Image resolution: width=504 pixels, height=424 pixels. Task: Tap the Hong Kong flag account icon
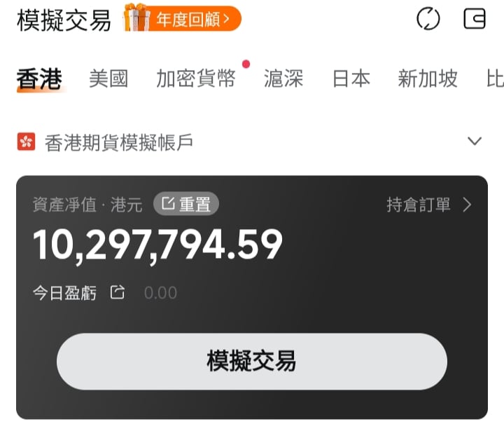27,142
